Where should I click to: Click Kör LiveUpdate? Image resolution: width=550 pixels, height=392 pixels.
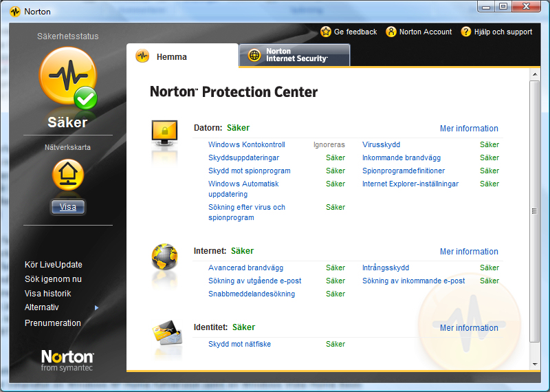pos(54,265)
